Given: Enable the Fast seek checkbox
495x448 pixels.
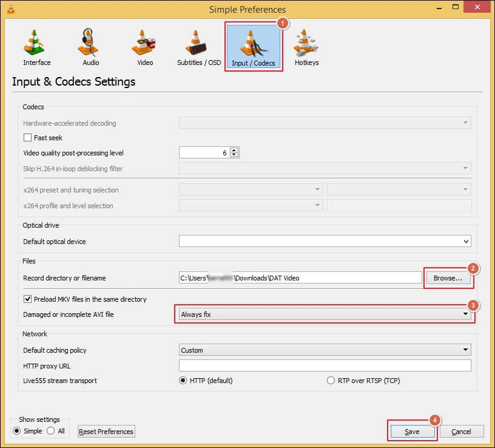Looking at the screenshot, I should 27,137.
